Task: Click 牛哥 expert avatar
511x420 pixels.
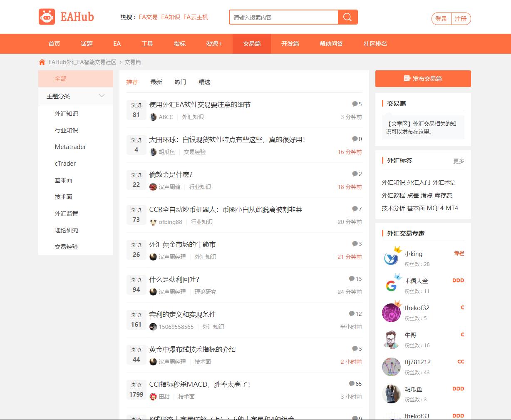Action: [391, 340]
